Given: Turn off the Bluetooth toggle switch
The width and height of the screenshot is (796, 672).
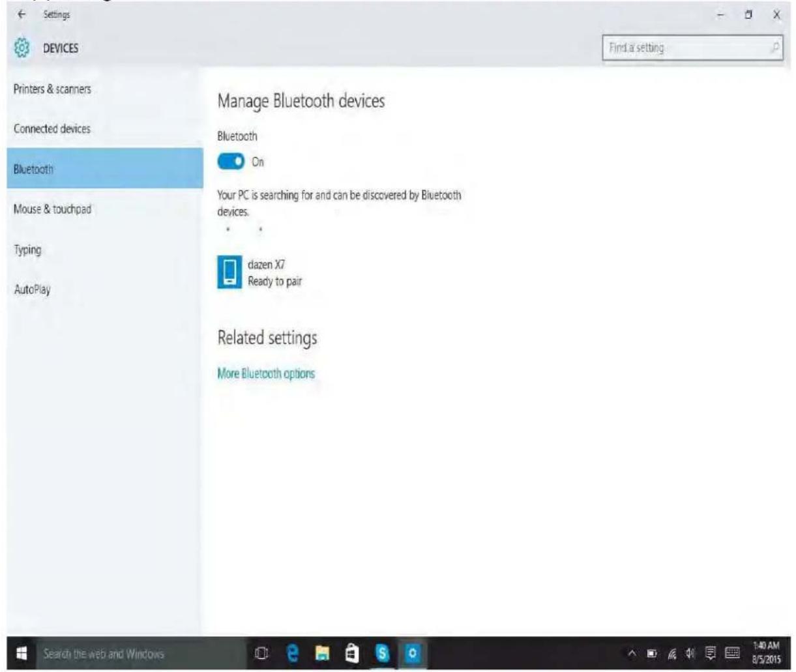Looking at the screenshot, I should (231, 162).
